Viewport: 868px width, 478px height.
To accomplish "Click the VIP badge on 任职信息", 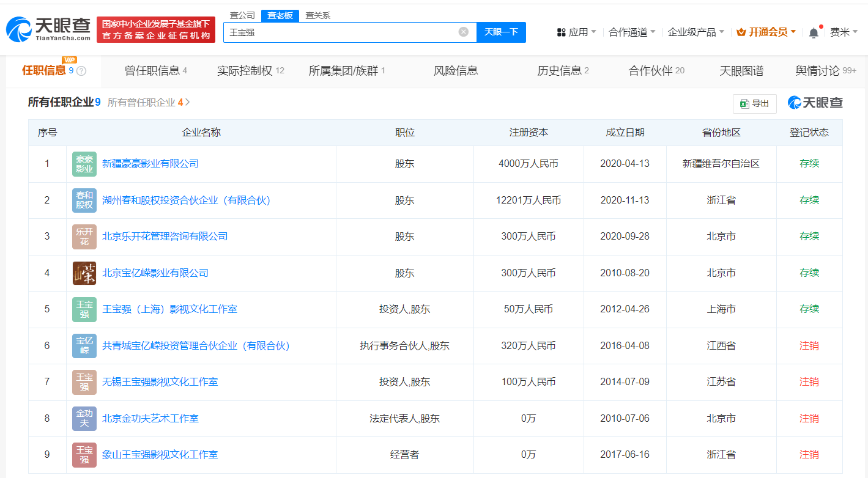I will pos(69,61).
